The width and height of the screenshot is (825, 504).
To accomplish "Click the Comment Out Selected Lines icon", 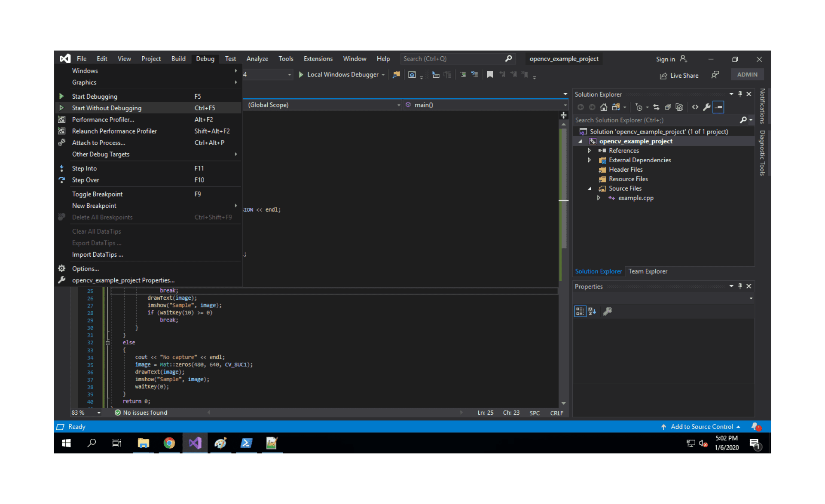I will tap(463, 75).
